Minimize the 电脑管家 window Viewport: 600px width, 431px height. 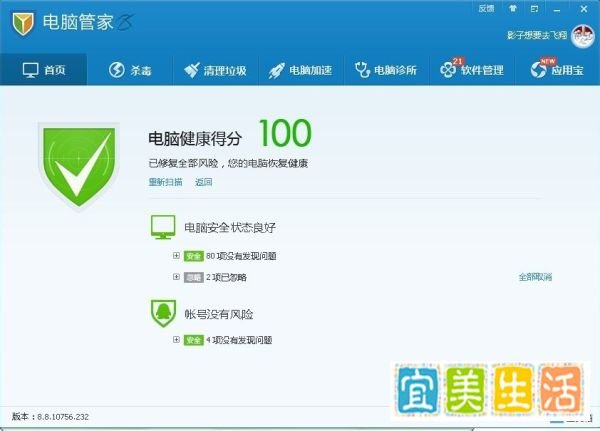557,9
